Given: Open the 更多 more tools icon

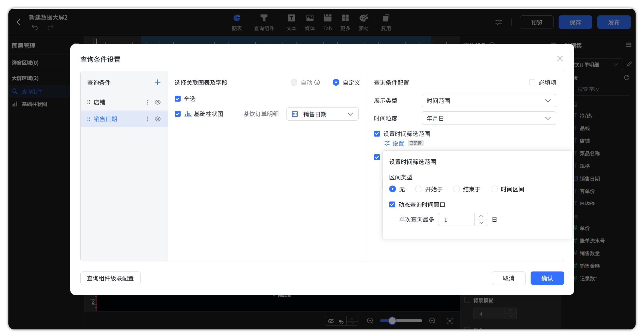Looking at the screenshot, I should (x=345, y=22).
